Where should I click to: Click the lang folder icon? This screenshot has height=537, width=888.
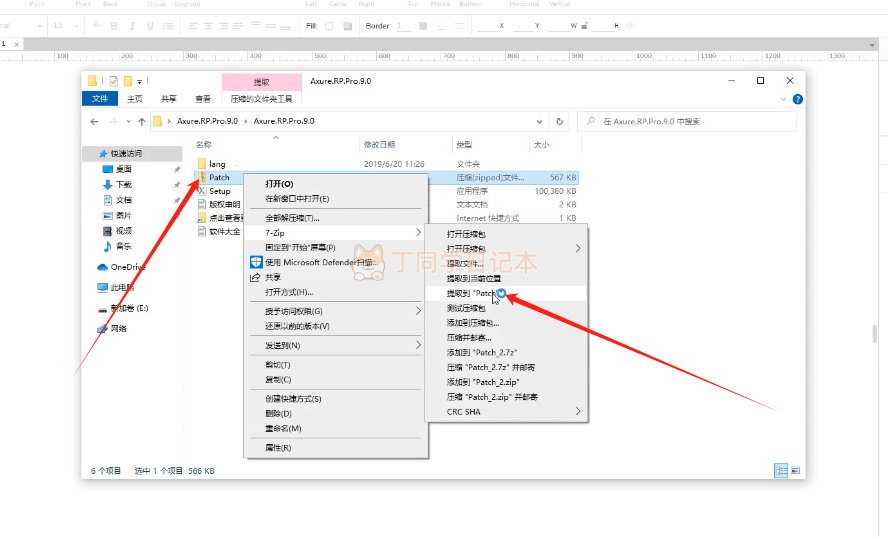point(201,163)
